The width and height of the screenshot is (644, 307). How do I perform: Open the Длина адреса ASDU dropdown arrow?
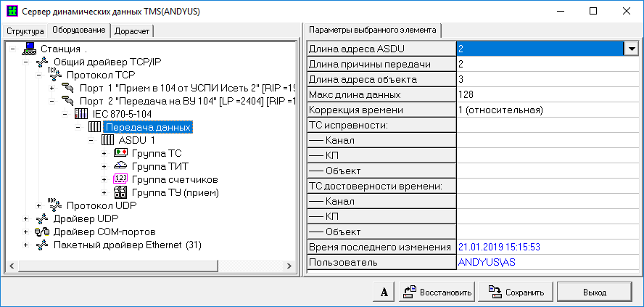pyautogui.click(x=631, y=49)
